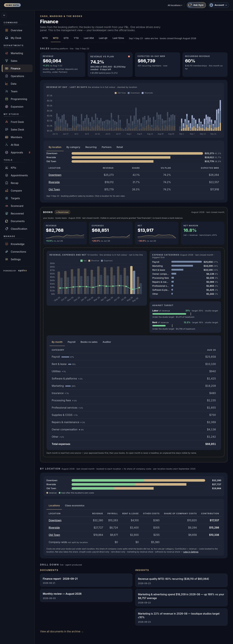Open the Downtown link in sales table
Image resolution: width=233 pixels, height=644 pixels.
tap(55, 175)
